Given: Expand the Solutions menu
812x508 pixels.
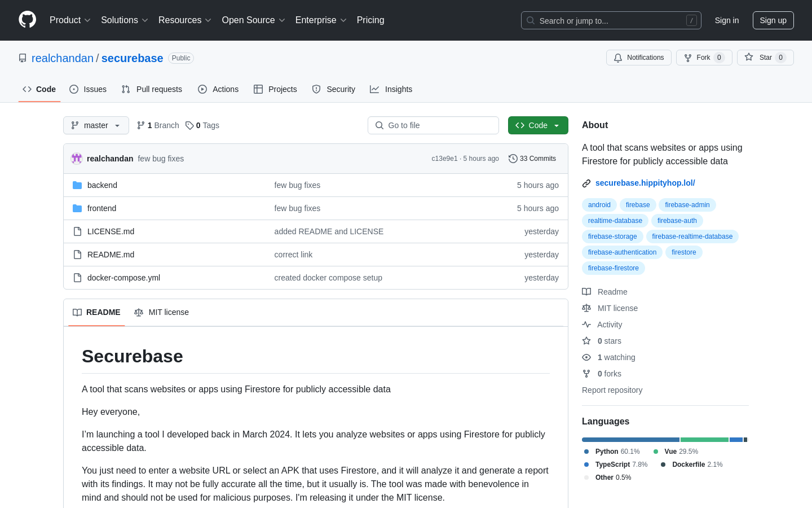Looking at the screenshot, I should coord(124,20).
